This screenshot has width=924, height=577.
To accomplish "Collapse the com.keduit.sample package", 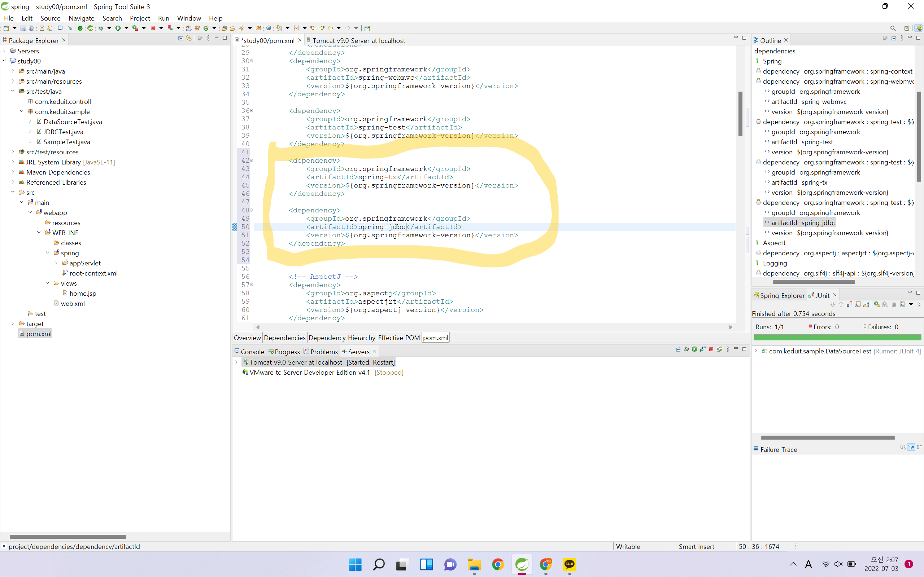I will [21, 111].
